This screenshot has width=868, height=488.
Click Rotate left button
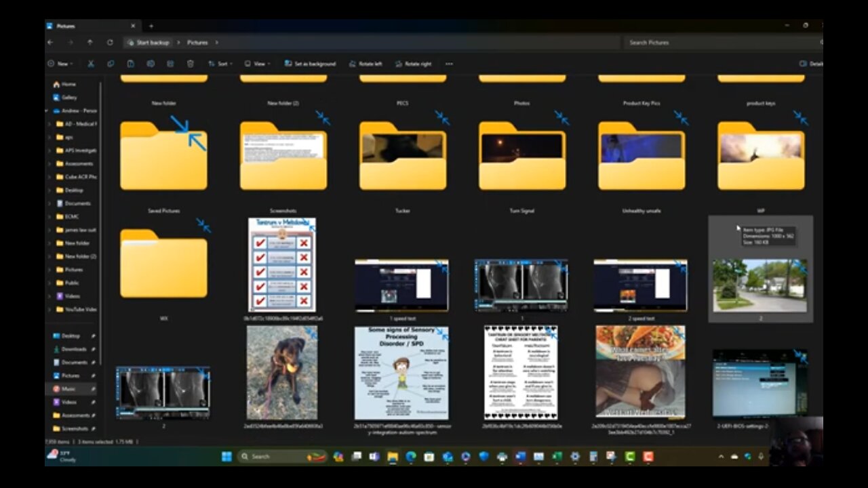click(x=366, y=64)
